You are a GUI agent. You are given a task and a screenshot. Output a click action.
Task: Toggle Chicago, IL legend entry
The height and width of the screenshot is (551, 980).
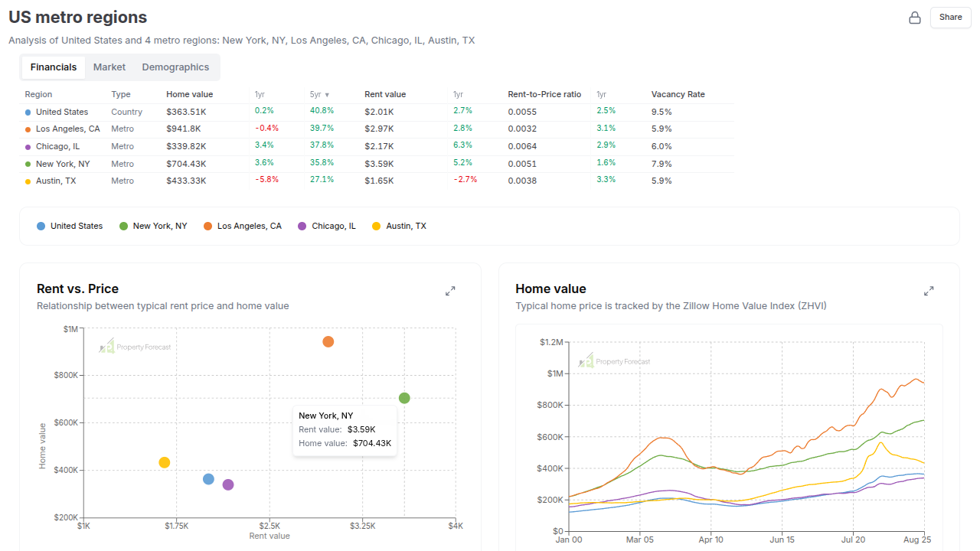[x=327, y=226]
